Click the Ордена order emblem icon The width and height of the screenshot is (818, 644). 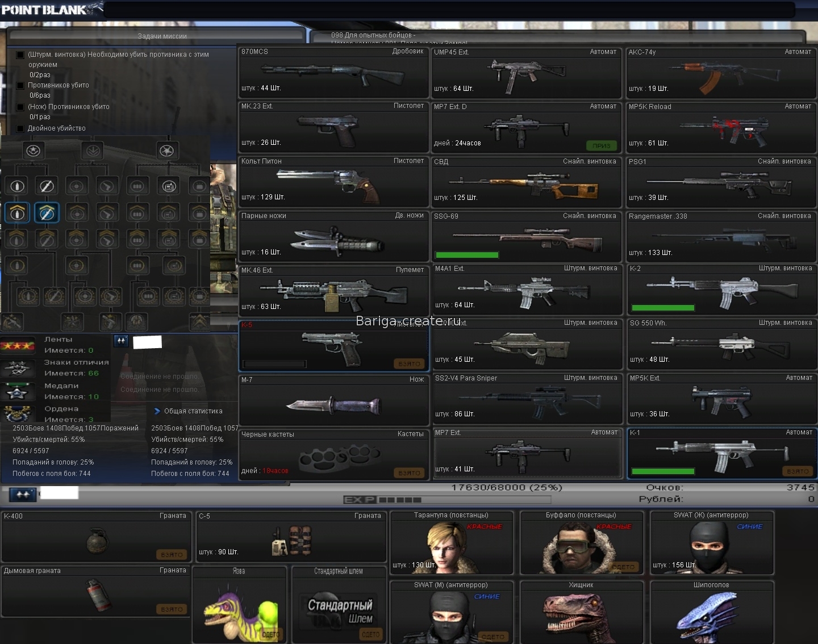click(x=18, y=413)
